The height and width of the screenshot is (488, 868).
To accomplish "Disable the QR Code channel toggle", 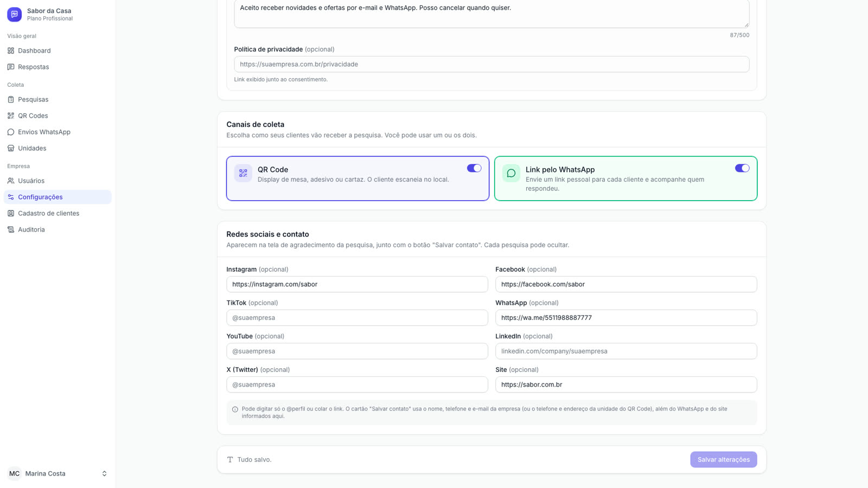I will 474,168.
